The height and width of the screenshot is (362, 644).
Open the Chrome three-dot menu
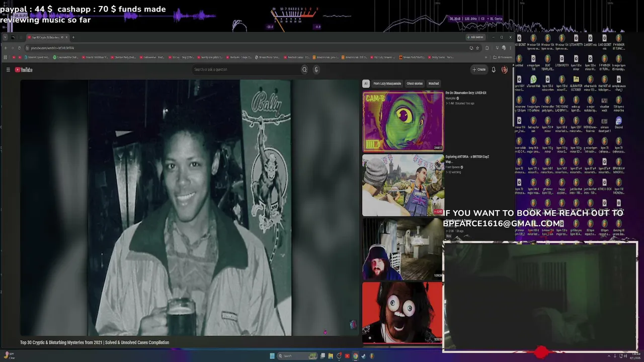(x=510, y=48)
